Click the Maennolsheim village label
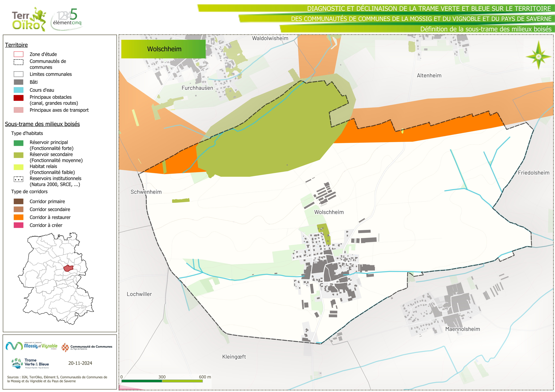 462,329
